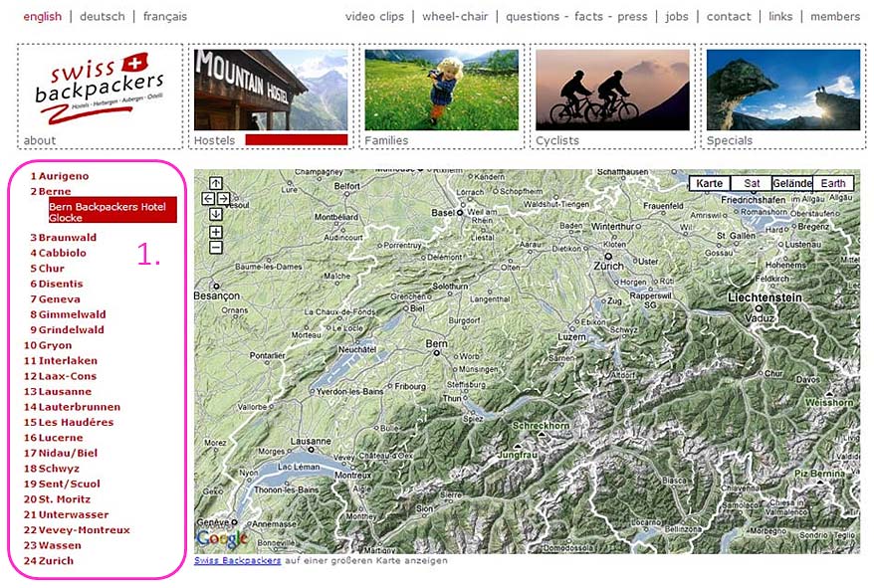This screenshot has width=874, height=588.
Task: Click the Swiss Backpackers logo
Action: click(x=99, y=89)
